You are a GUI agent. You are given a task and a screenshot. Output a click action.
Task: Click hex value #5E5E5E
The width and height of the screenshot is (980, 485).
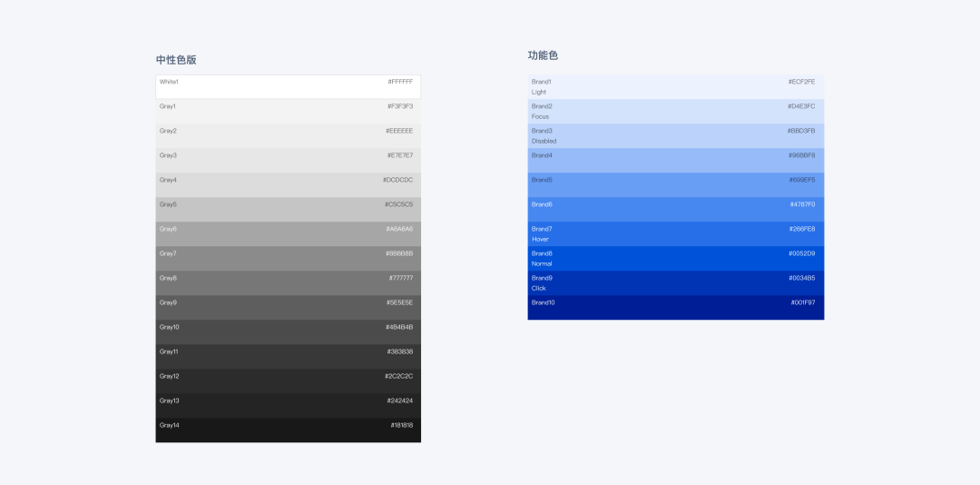pyautogui.click(x=399, y=302)
